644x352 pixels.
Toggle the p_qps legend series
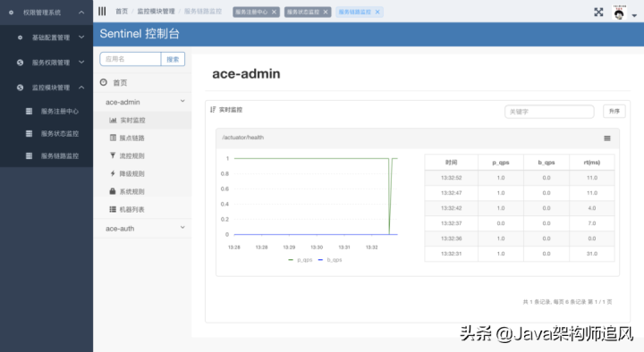[301, 260]
